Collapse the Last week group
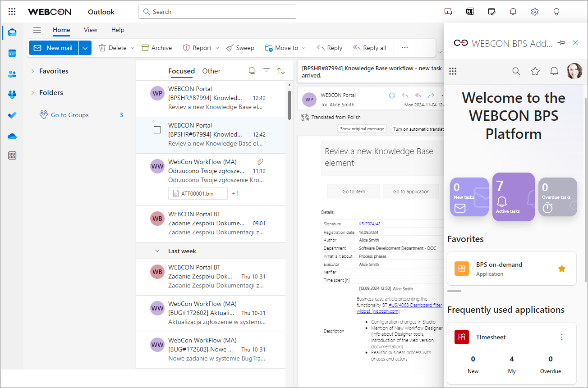 (157, 251)
